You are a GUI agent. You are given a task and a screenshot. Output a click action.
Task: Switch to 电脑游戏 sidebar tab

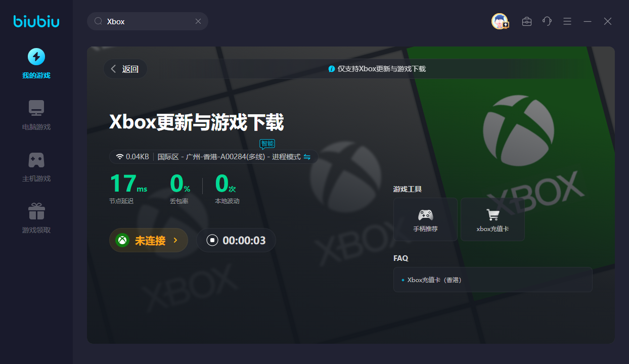(x=36, y=108)
